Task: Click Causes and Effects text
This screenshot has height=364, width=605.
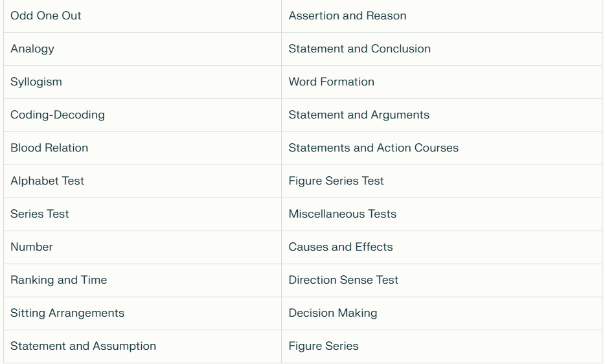Action: (341, 247)
